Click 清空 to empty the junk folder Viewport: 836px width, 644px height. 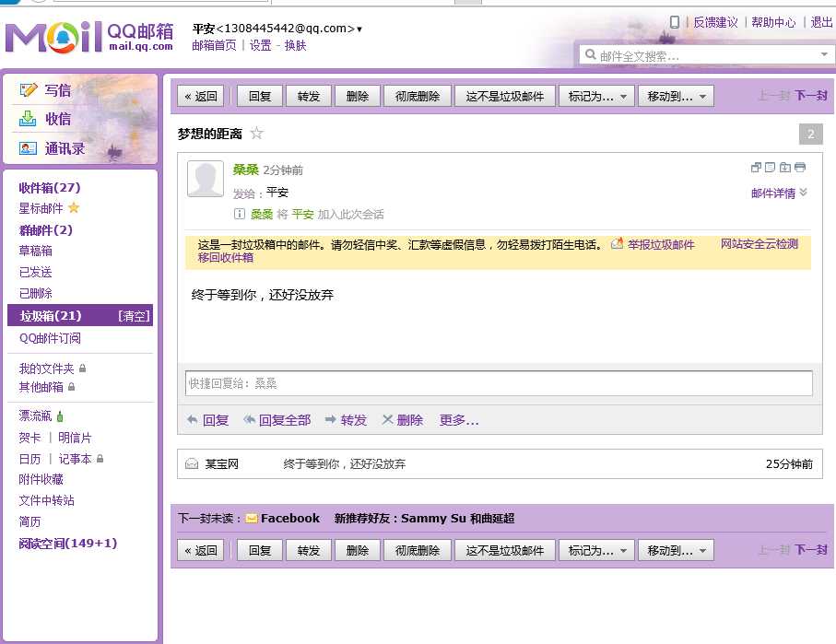coord(134,316)
